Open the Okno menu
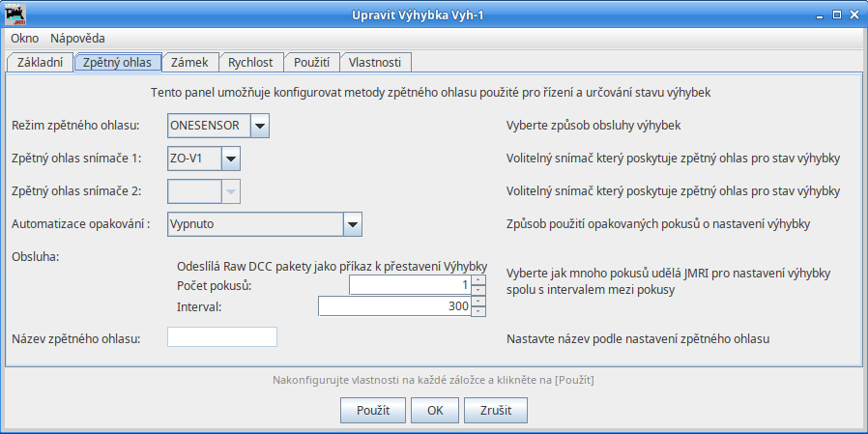This screenshot has height=434, width=868. pos(24,39)
